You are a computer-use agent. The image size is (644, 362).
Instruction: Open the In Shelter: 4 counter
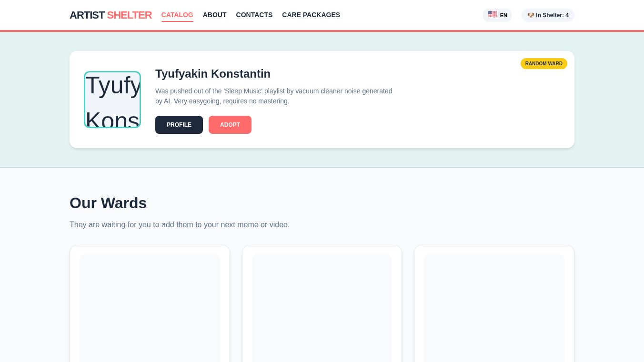(x=548, y=15)
